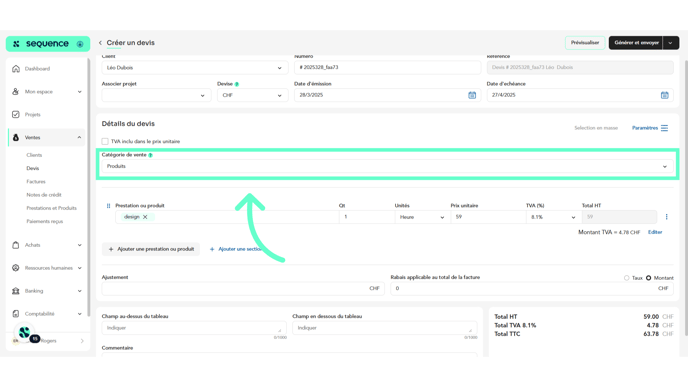
Task: Open the due date calendar icon
Action: click(664, 95)
